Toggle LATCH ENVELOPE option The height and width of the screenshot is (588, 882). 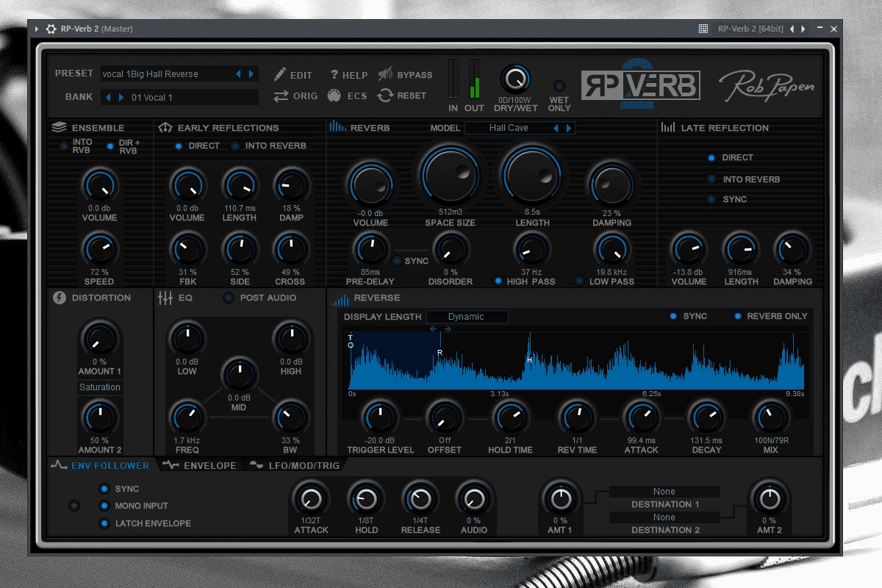(x=104, y=523)
